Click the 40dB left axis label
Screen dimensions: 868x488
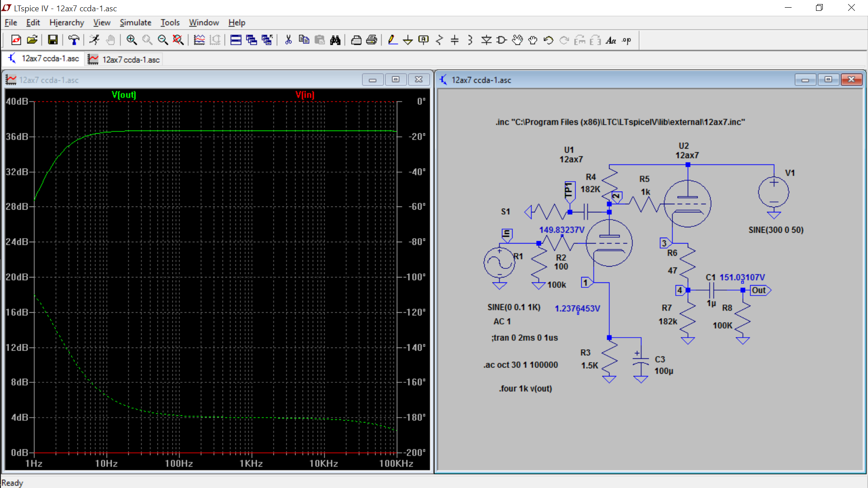coord(17,102)
